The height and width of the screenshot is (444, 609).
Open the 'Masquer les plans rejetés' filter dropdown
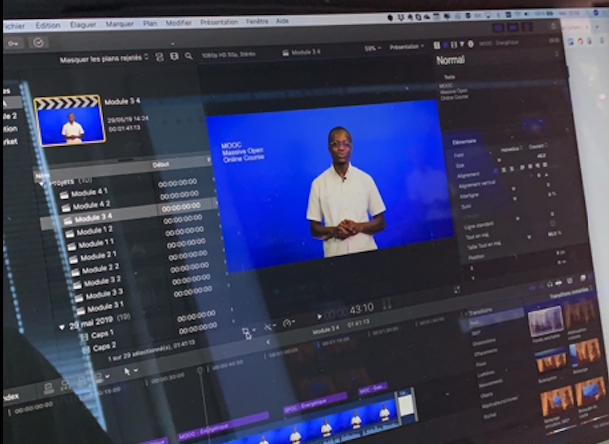point(105,58)
